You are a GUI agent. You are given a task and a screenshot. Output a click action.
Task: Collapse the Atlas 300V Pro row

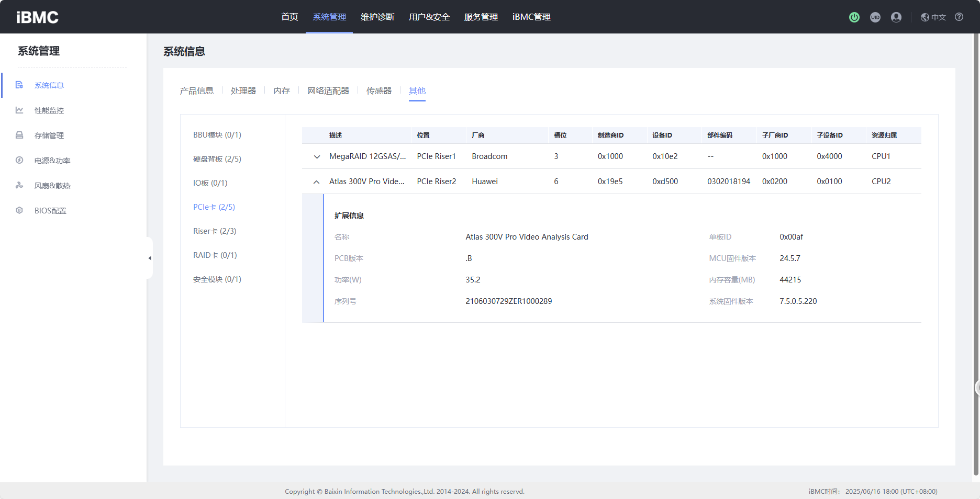coord(317,182)
